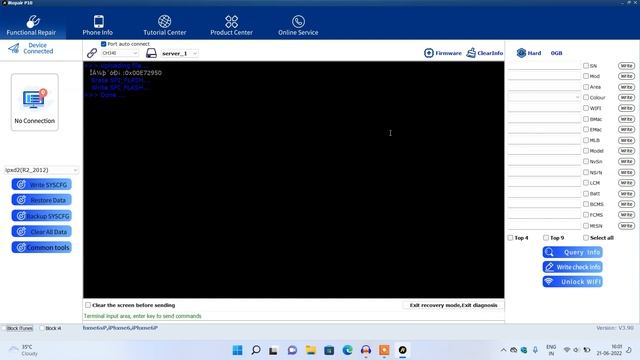Click Write button for SN row
The width and height of the screenshot is (640, 360).
[x=626, y=65]
